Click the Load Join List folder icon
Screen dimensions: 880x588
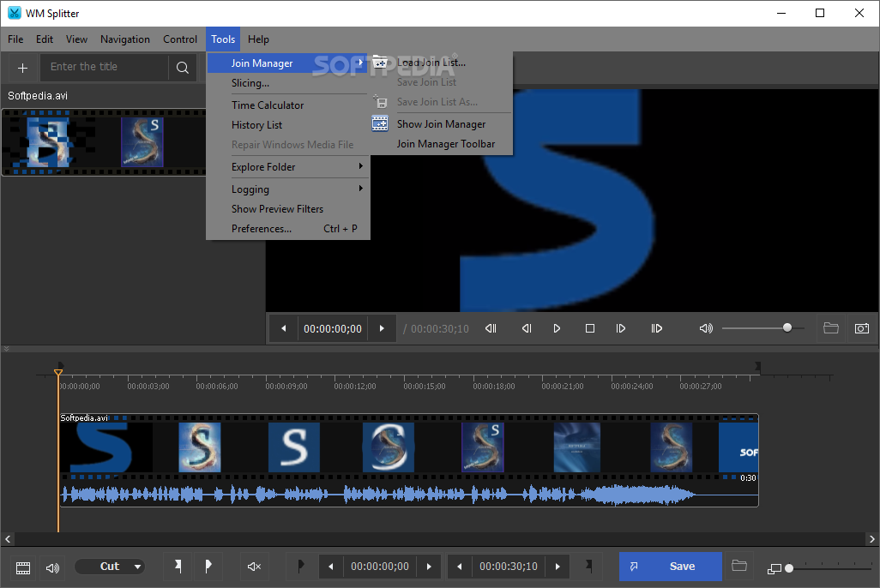pyautogui.click(x=380, y=63)
